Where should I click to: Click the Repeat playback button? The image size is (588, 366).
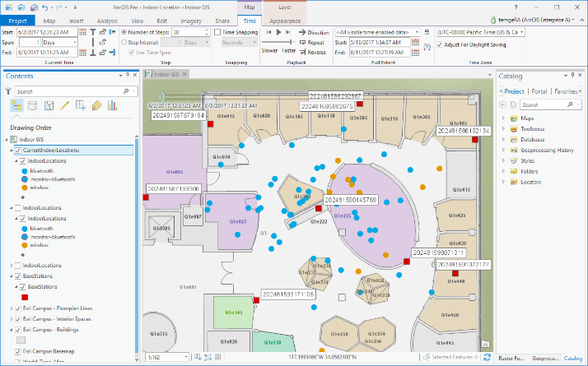tap(311, 42)
